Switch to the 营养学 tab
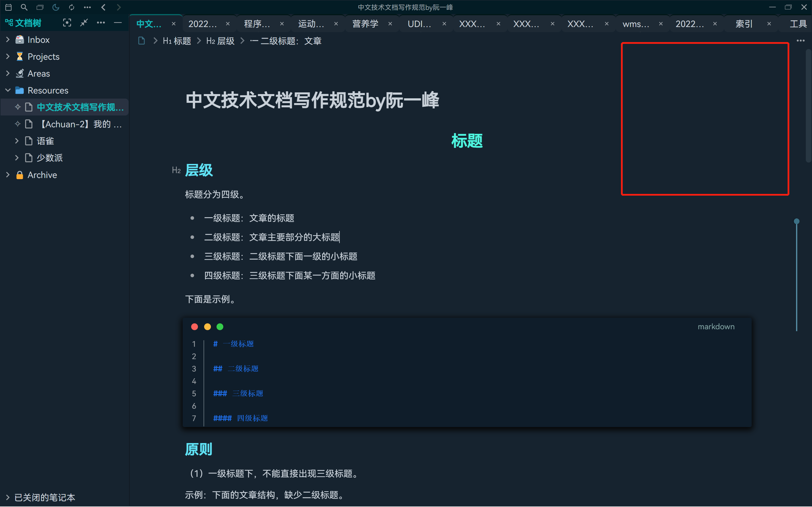Viewport: 812px width, 507px height. [365, 24]
